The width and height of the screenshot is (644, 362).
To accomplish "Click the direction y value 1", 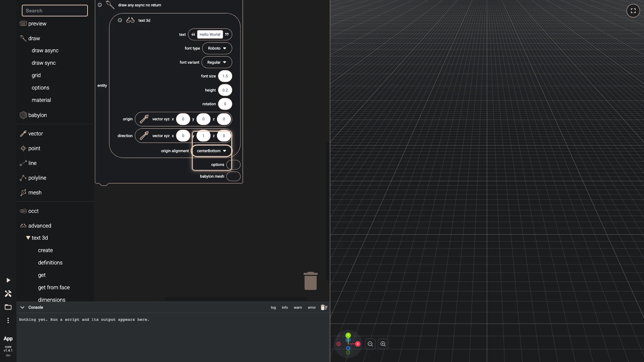I will [x=203, y=136].
